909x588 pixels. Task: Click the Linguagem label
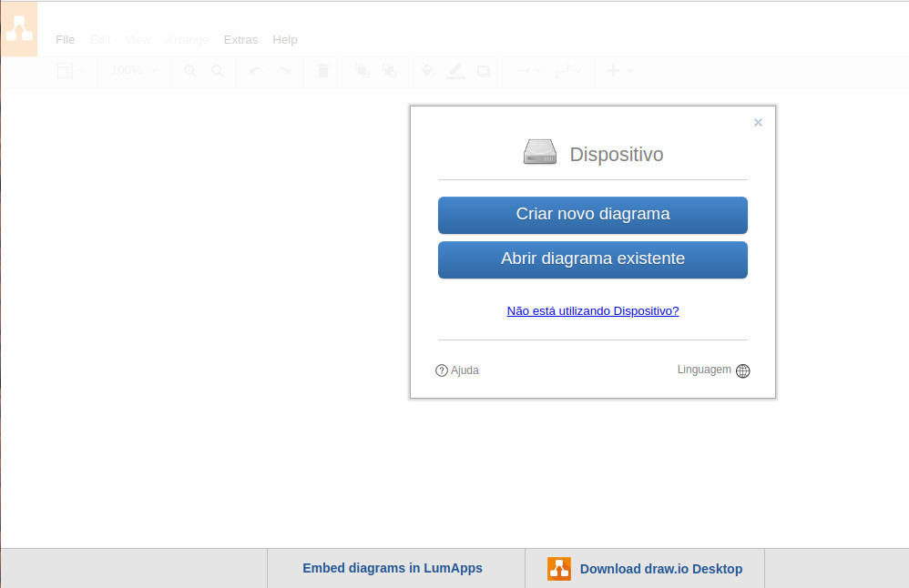pos(704,370)
